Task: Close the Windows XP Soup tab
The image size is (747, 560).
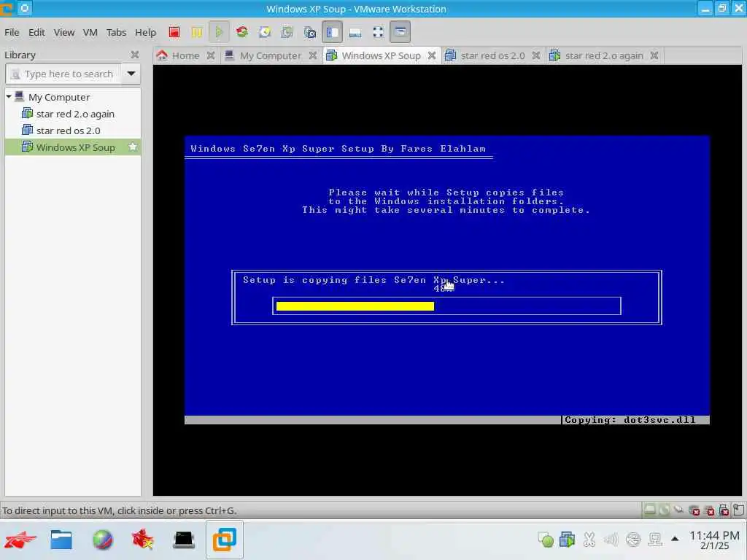Action: tap(432, 55)
